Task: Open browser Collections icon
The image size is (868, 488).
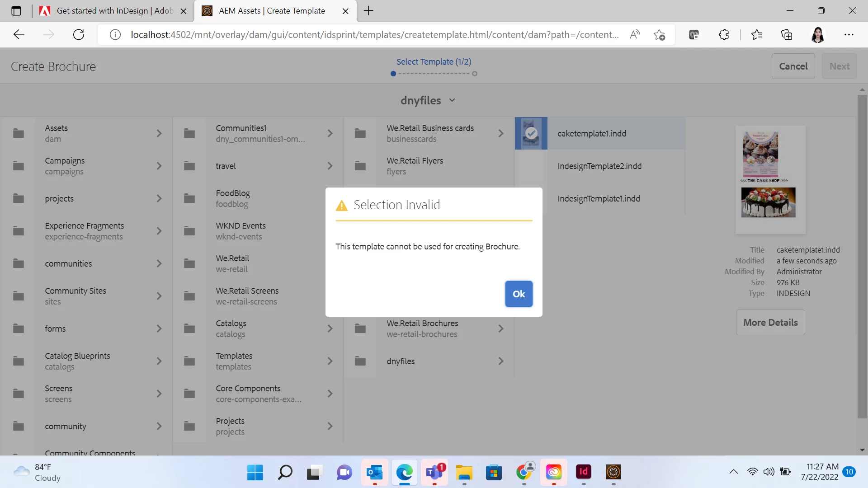Action: (x=787, y=35)
